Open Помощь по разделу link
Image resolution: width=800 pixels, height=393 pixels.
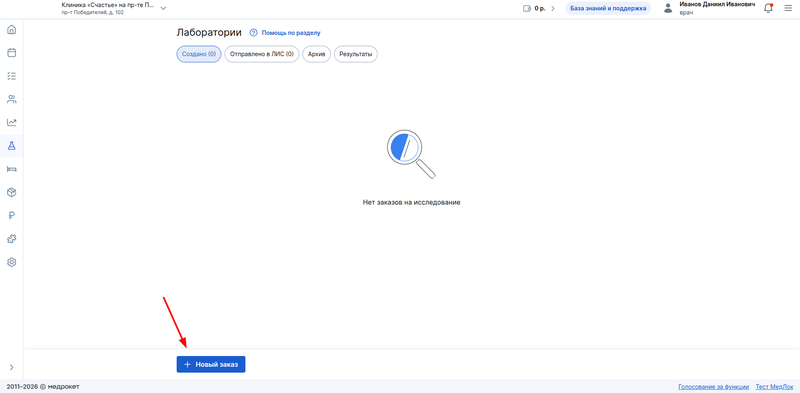291,33
